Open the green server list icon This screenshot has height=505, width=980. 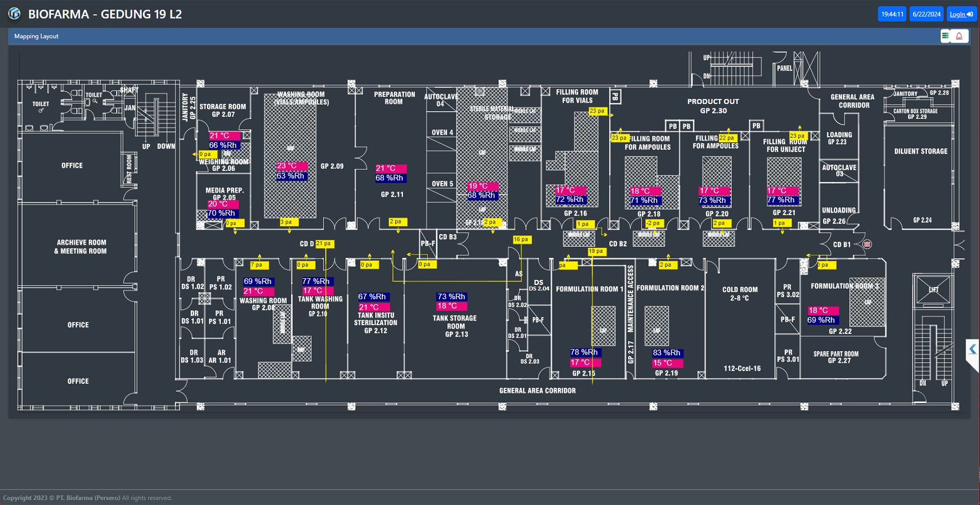click(x=945, y=36)
